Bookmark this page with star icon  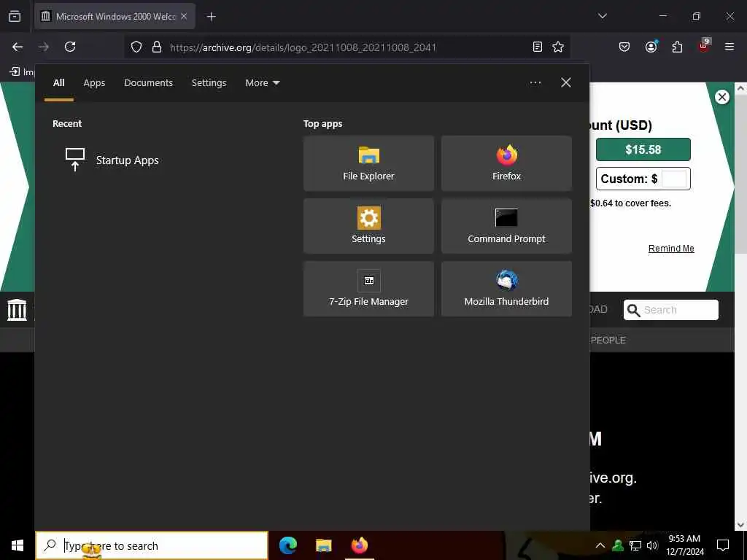coord(558,47)
